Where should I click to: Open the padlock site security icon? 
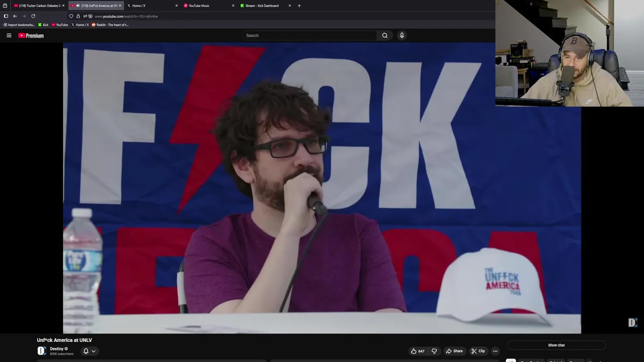tap(78, 16)
